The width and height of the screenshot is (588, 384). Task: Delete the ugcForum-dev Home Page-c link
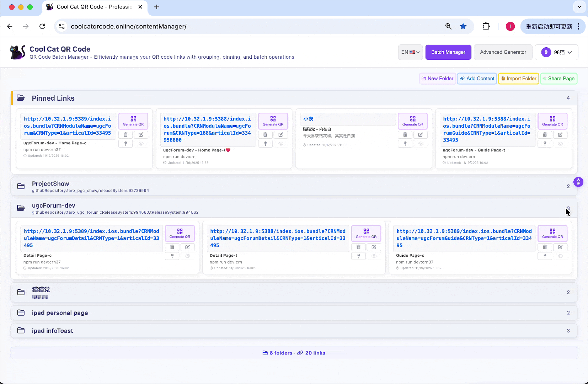pos(125,135)
